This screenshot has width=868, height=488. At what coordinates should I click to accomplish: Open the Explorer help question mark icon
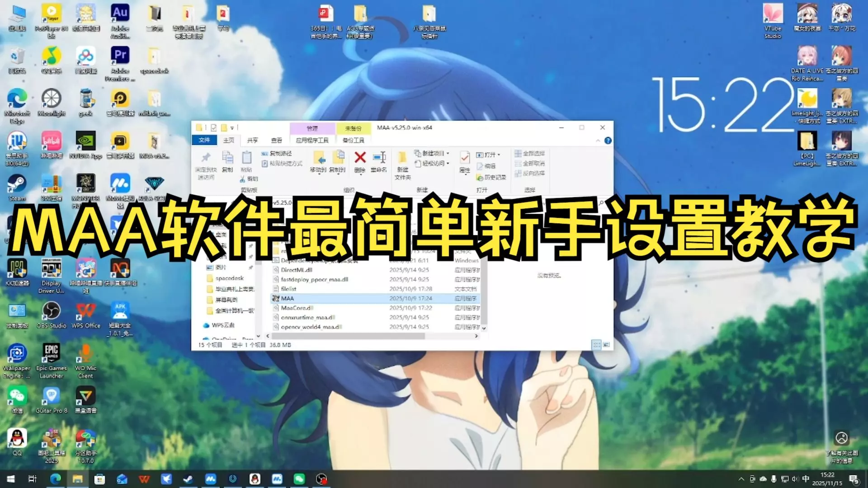(608, 141)
